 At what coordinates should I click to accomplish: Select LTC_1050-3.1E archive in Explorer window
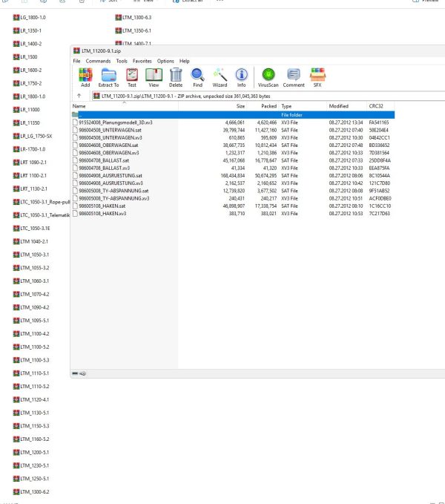[x=31, y=228]
